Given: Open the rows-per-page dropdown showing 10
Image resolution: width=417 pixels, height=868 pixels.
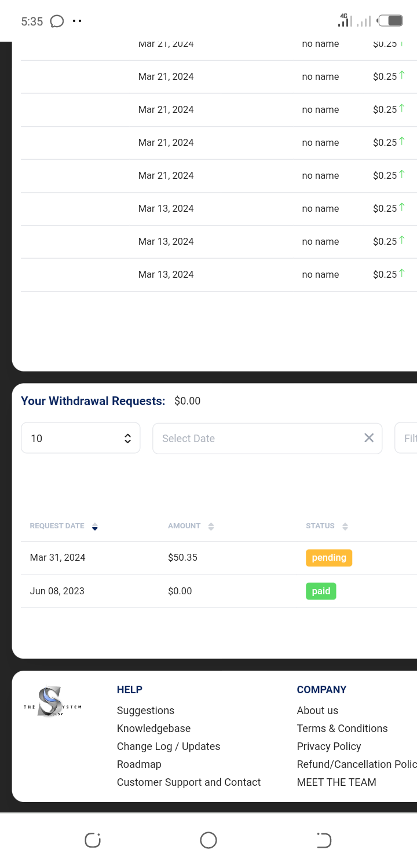Looking at the screenshot, I should click(x=81, y=438).
